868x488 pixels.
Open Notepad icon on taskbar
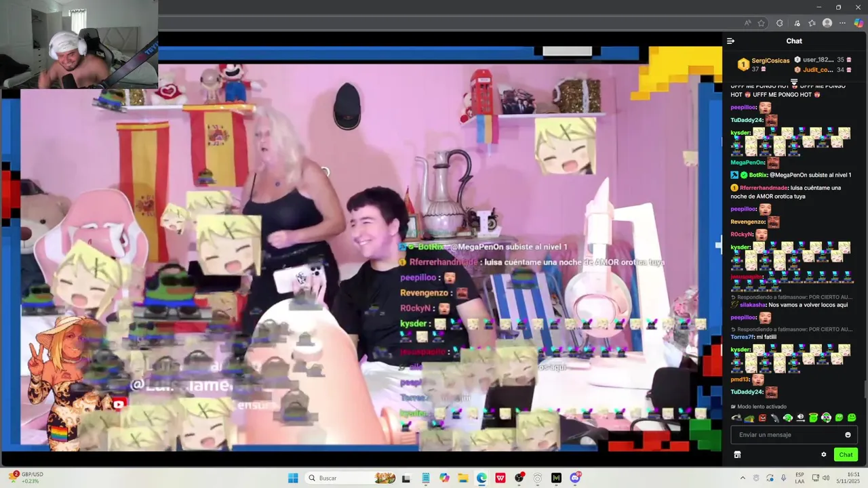tap(425, 478)
